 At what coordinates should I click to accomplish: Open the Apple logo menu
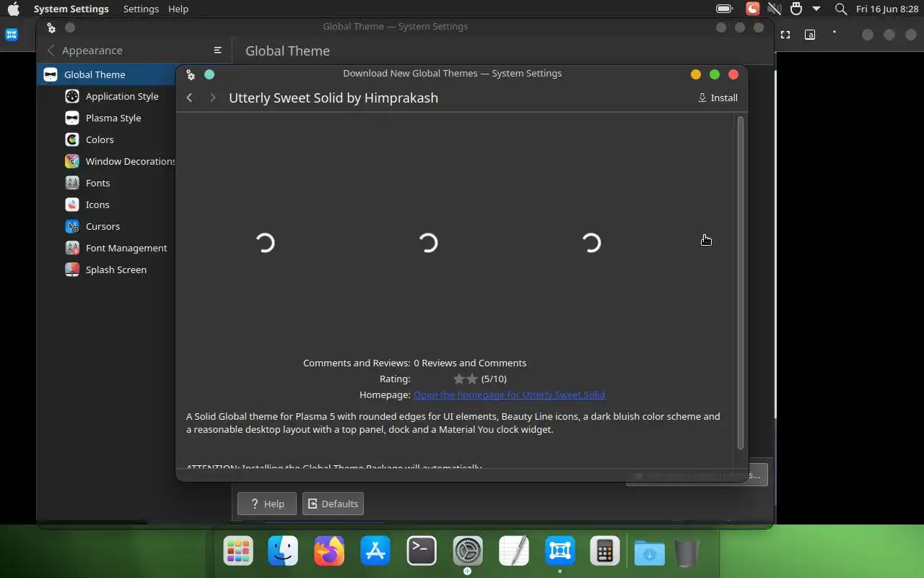13,9
